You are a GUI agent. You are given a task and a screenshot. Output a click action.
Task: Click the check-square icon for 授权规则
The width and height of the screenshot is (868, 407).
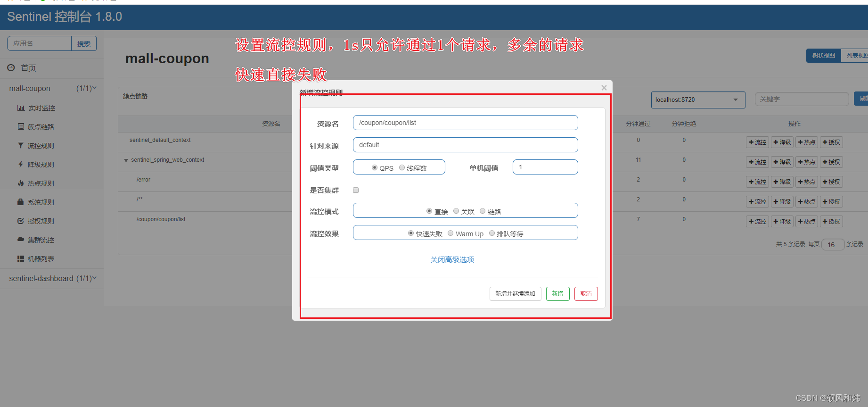point(21,221)
